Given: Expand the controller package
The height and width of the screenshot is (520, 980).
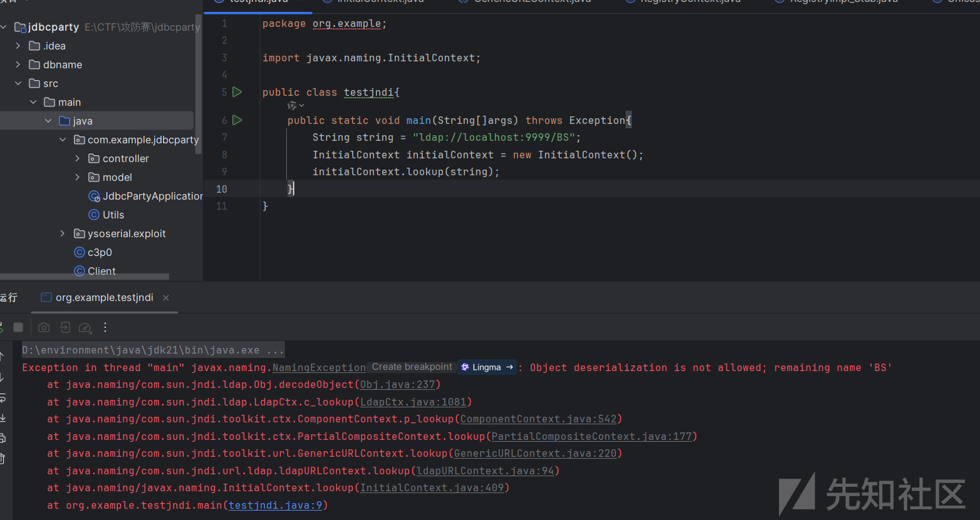Looking at the screenshot, I should tap(78, 158).
